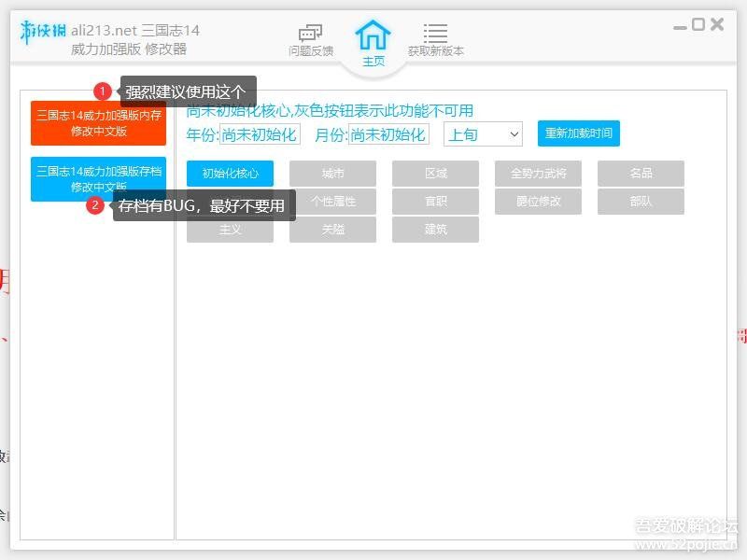Open the 区域 editor button
Screen dimensions: 747x560
tap(435, 174)
